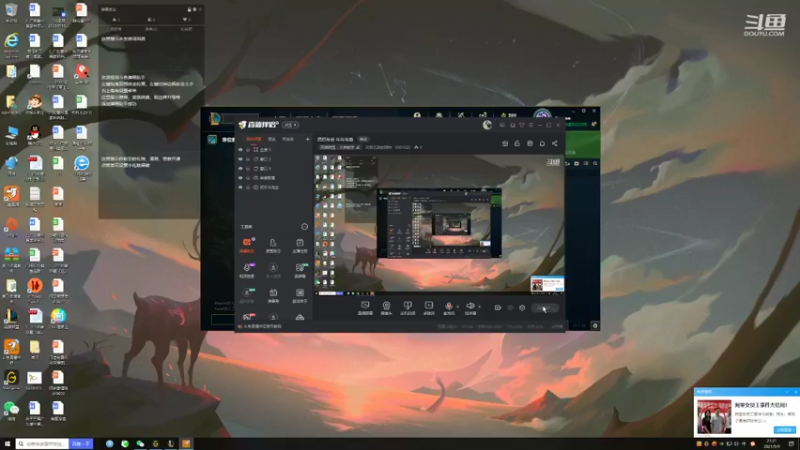Lock the third source in the list
Image resolution: width=800 pixels, height=450 pixels.
(248, 168)
